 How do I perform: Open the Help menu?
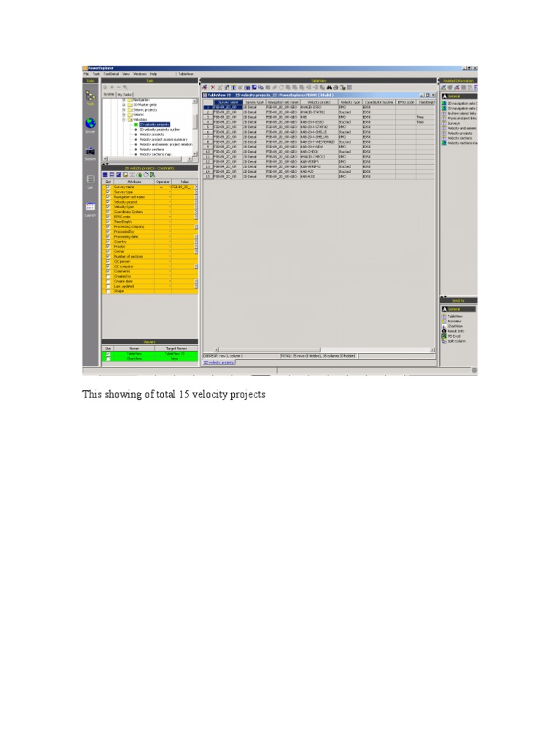click(x=153, y=74)
